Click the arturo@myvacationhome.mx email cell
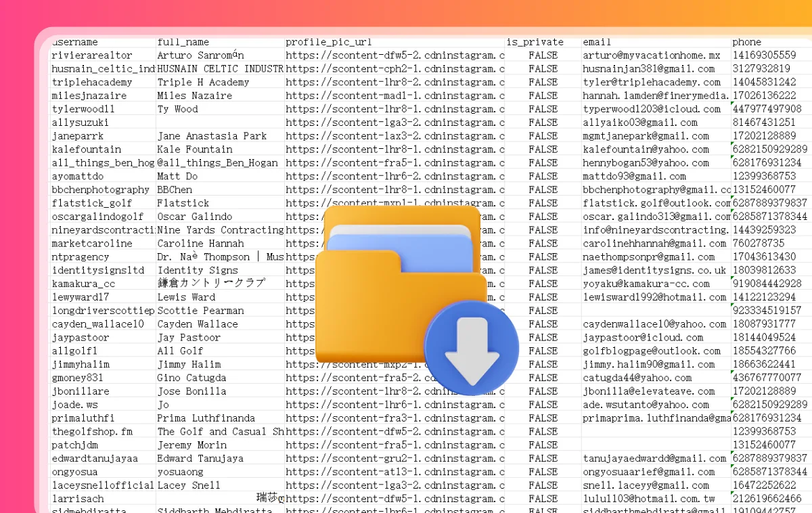812x513 pixels. pyautogui.click(x=652, y=55)
